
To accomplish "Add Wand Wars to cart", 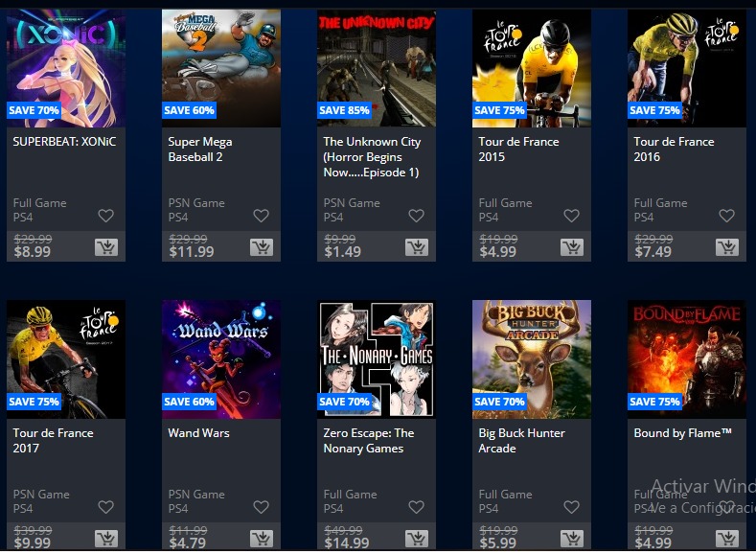I will (262, 539).
